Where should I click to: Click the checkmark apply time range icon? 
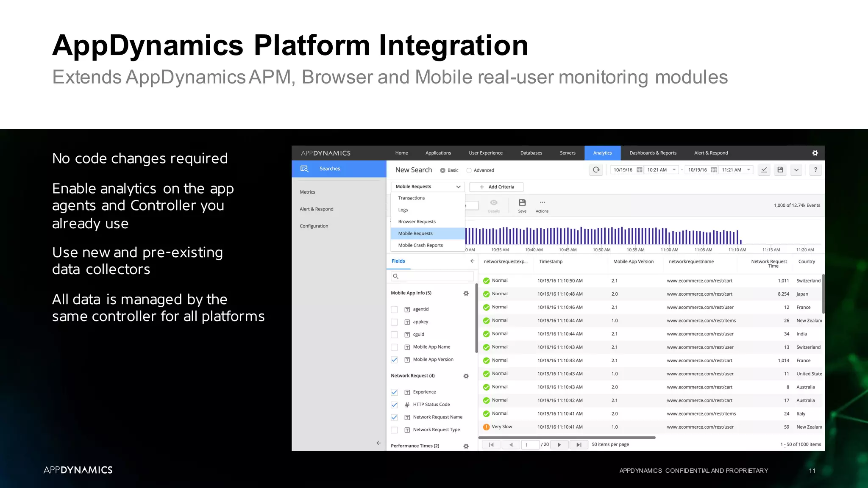pyautogui.click(x=764, y=170)
